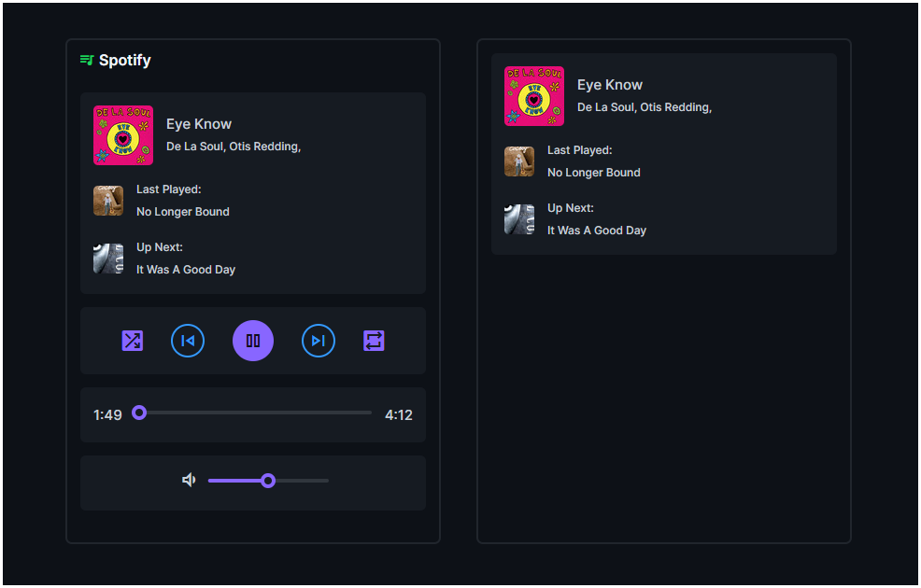This screenshot has width=921, height=588.
Task: Click 'Up Next:' label in the right card
Action: (571, 208)
